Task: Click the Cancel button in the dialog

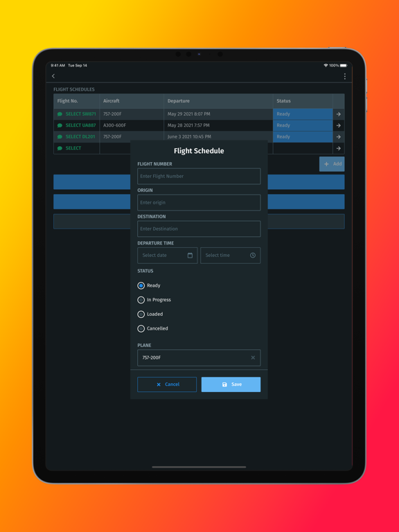Action: [167, 384]
